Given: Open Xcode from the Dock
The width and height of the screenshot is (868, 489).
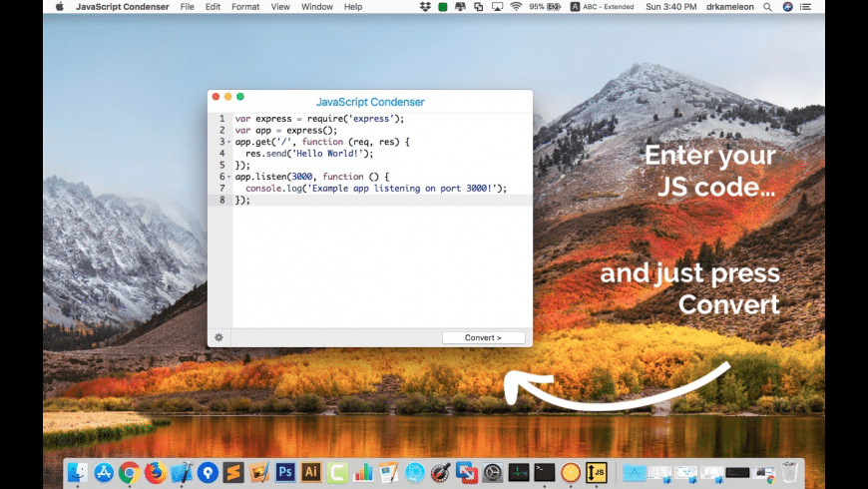Looking at the screenshot, I should tap(182, 472).
